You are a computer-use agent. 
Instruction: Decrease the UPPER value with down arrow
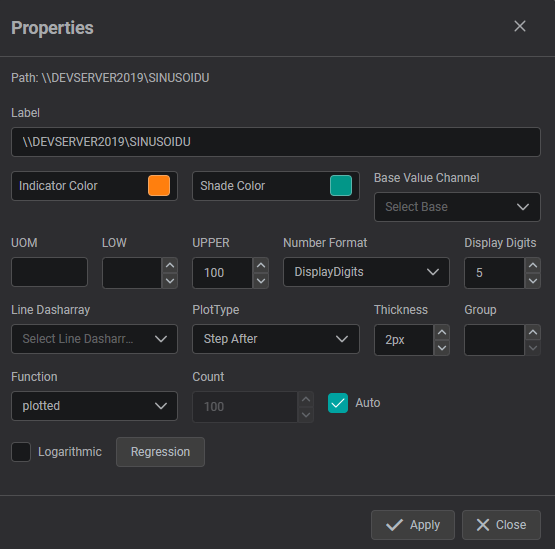click(x=261, y=281)
